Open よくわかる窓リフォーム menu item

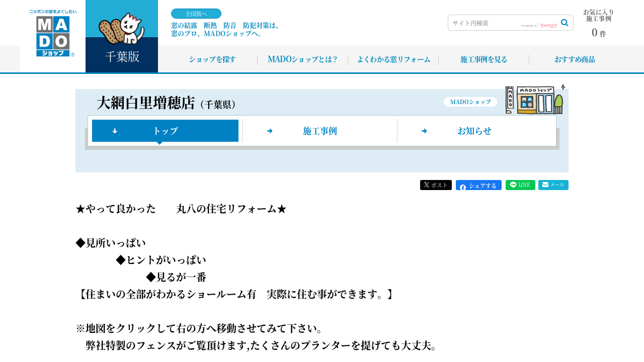(393, 59)
